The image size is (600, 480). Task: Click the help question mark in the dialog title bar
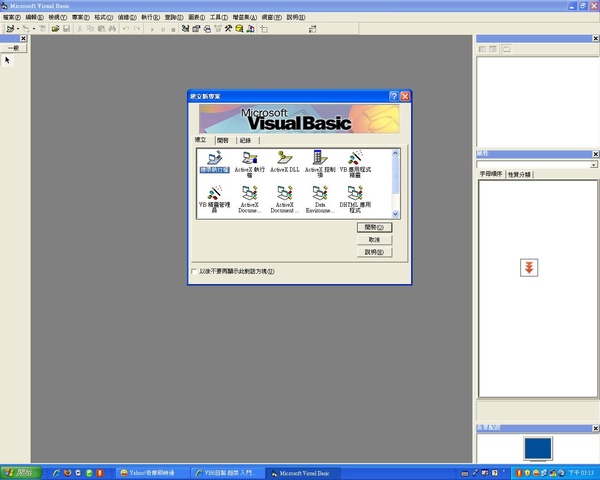click(394, 96)
